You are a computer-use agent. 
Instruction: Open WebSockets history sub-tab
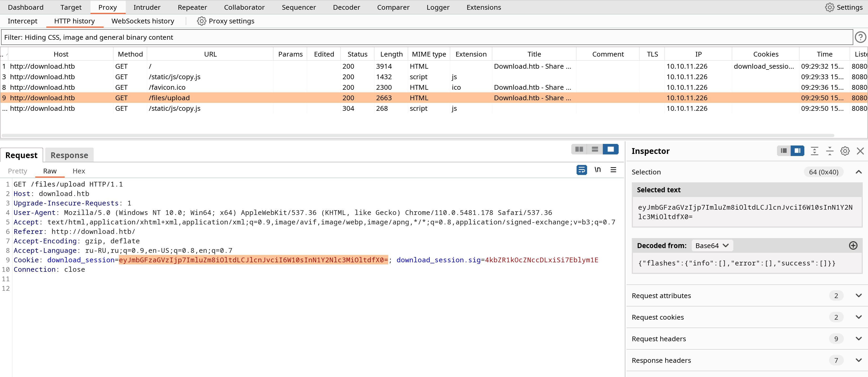coord(143,21)
